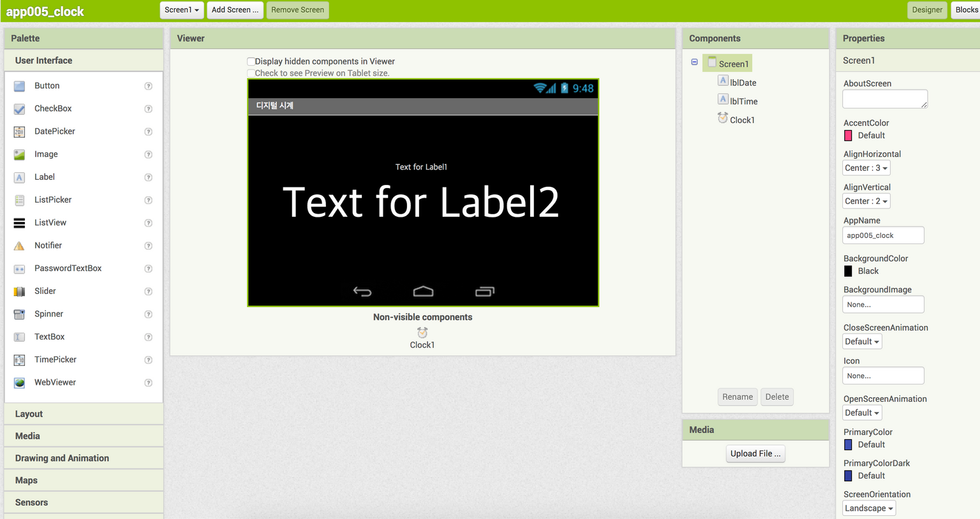The width and height of the screenshot is (980, 519).
Task: Click the Add Screen button
Action: click(x=235, y=10)
